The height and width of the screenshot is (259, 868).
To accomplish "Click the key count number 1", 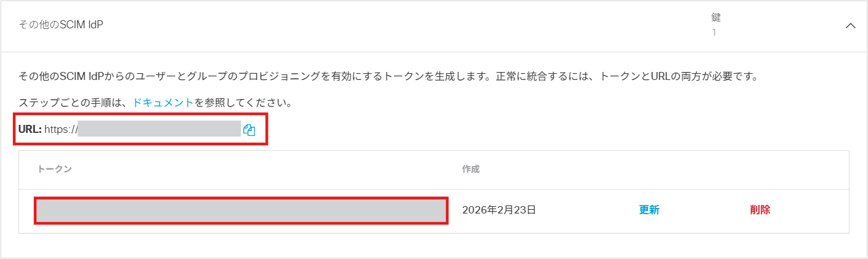I will click(x=714, y=33).
